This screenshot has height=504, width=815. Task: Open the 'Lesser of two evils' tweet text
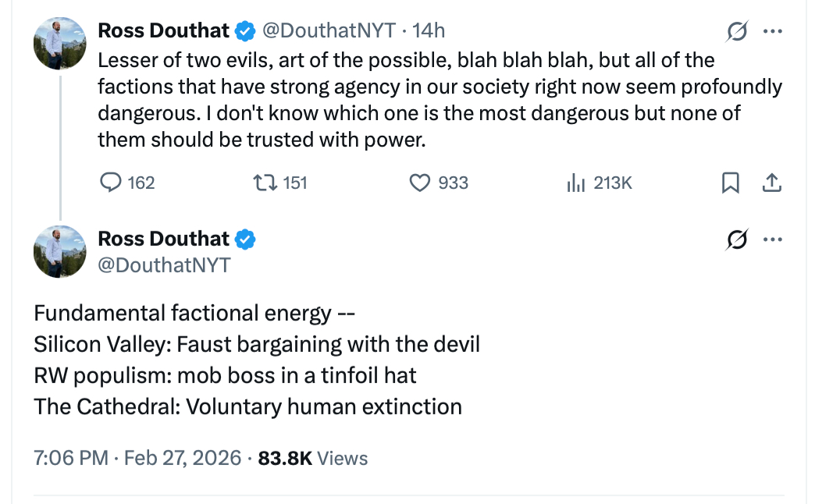click(x=437, y=100)
